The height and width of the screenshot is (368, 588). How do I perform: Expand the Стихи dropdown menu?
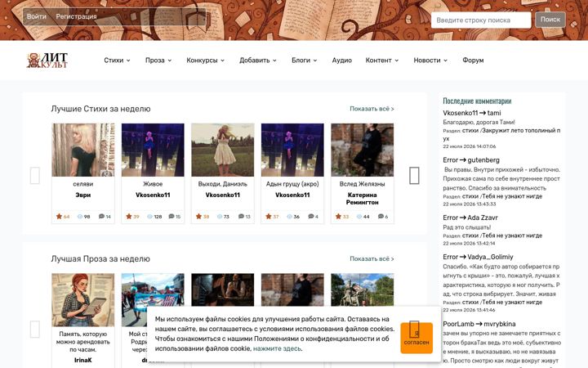117,60
